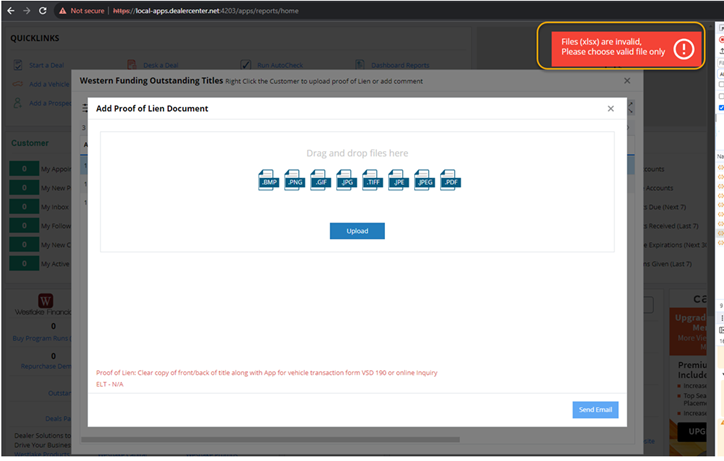Viewport: 724px width, 461px height.
Task: Click the Dashboard Reports icon
Action: click(x=360, y=65)
